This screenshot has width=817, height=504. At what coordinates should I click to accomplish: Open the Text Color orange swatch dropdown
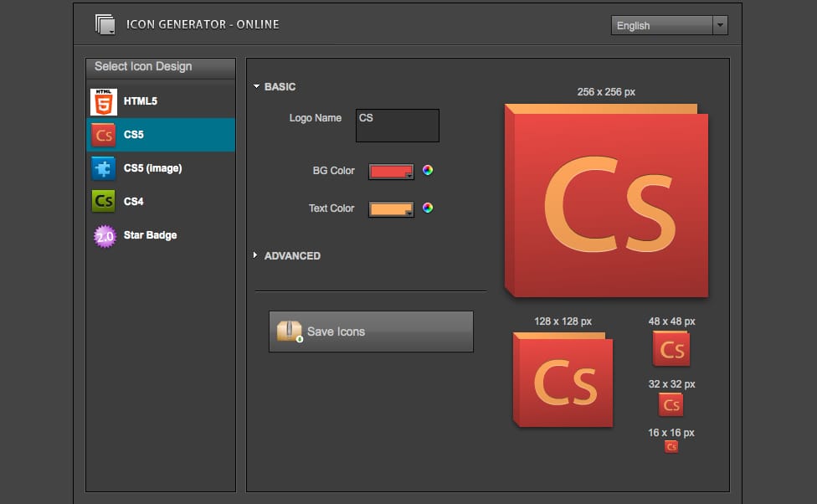(x=391, y=209)
